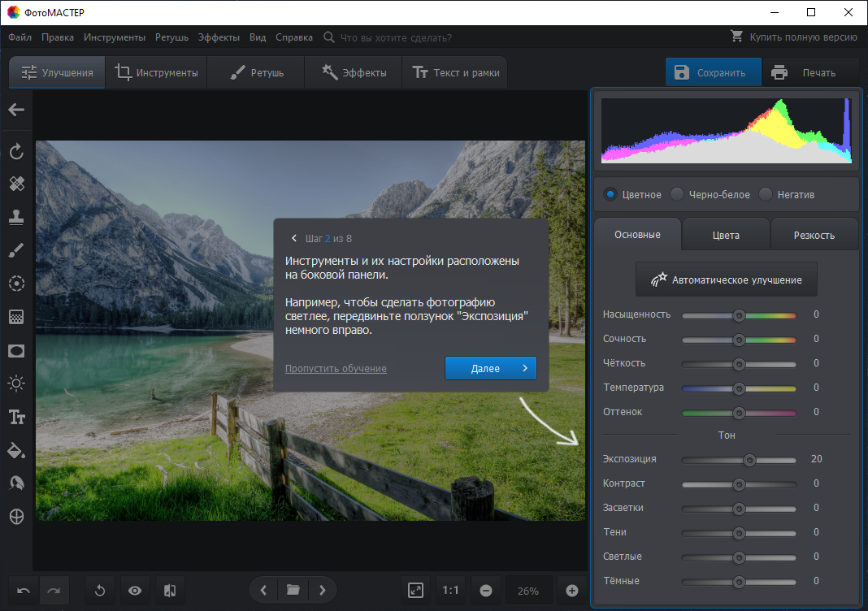
Task: Click the Далее button in tutorial
Action: (x=490, y=368)
